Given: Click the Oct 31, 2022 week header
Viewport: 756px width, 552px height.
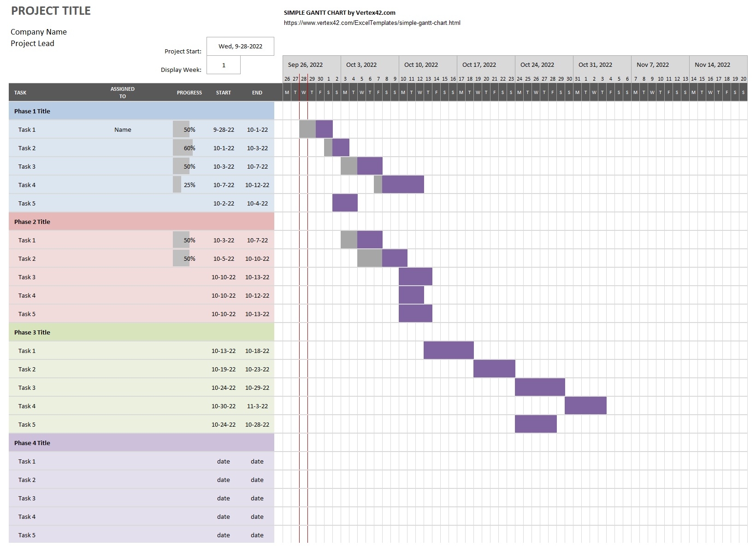Looking at the screenshot, I should (595, 65).
